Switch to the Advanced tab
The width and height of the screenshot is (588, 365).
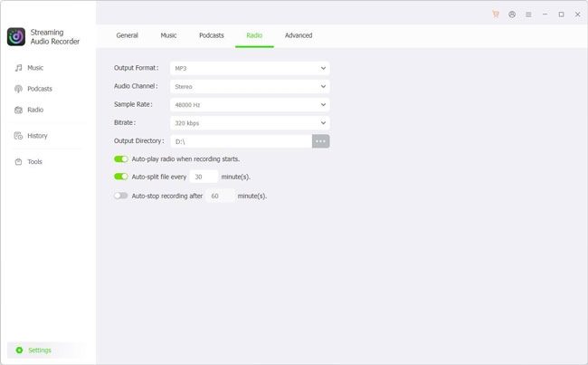tap(299, 35)
